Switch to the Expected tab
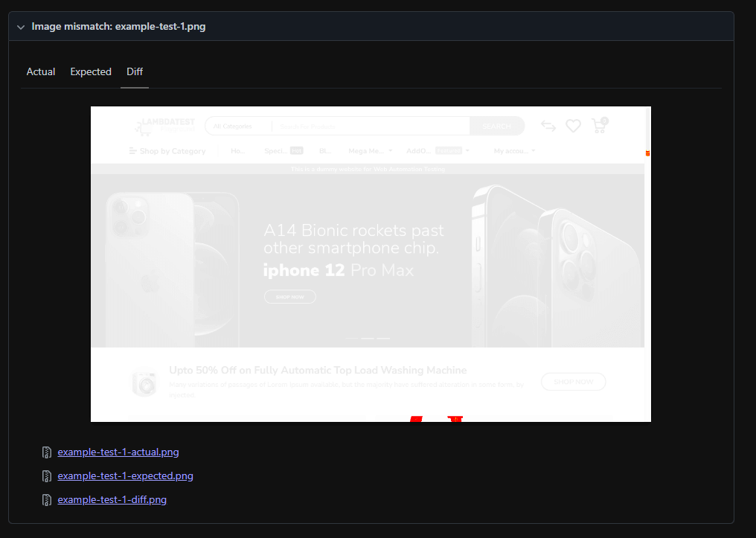This screenshot has width=756, height=538. pos(90,71)
